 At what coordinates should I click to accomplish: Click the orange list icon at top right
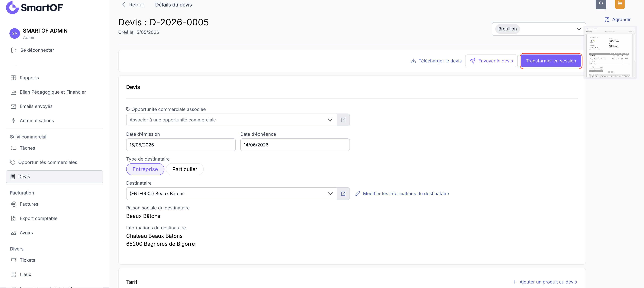(620, 4)
